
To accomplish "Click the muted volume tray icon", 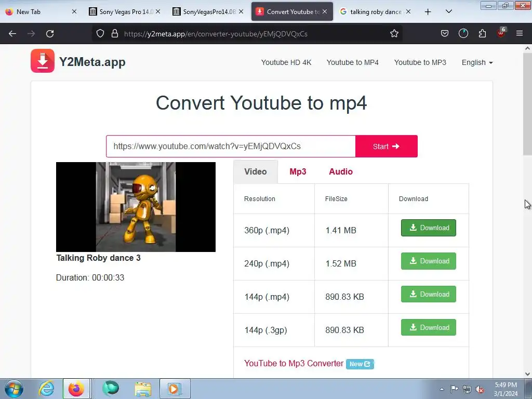I will (480, 389).
